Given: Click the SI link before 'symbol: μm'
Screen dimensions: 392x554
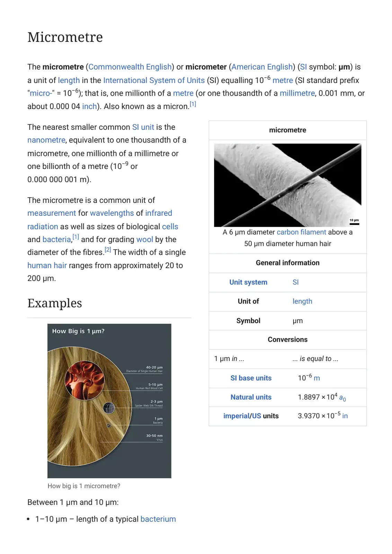Looking at the screenshot, I should click(x=303, y=67).
